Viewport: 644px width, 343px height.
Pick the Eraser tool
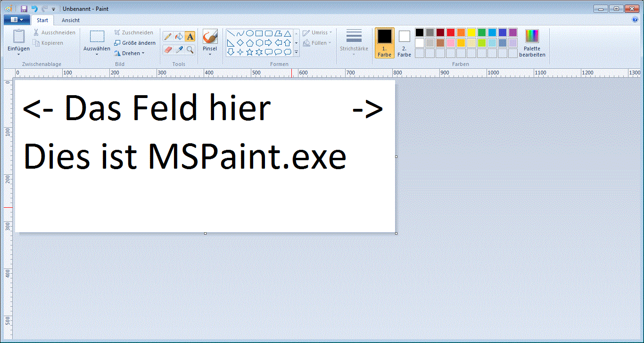point(168,49)
